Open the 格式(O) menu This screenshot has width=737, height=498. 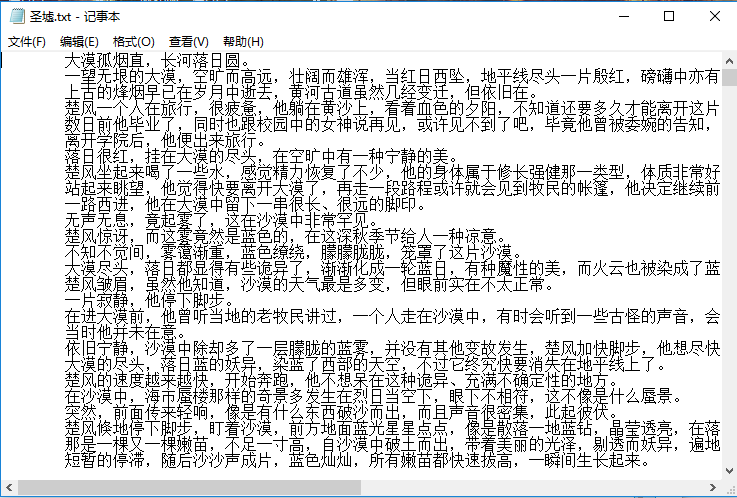click(x=133, y=42)
